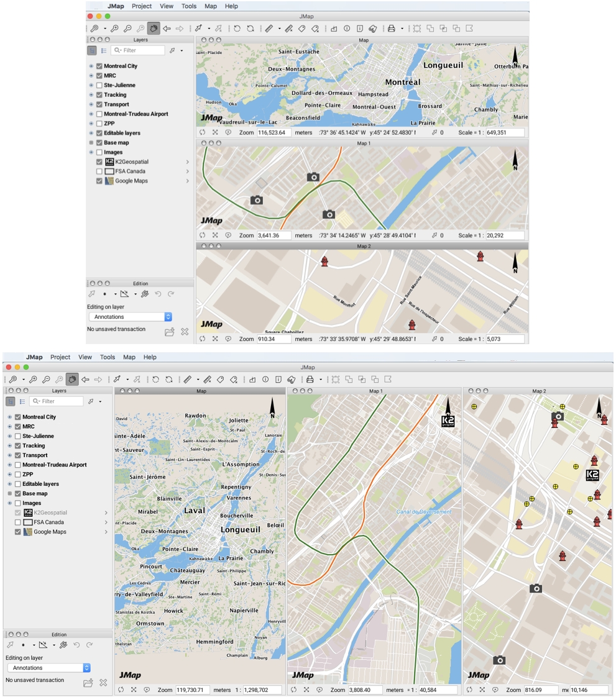Click the Refresh icon beside Zoom 910.34
This screenshot has width=616, height=697.
(202, 339)
